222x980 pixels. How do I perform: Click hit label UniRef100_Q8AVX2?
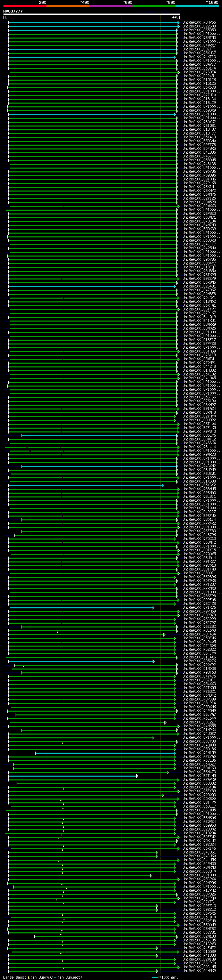click(x=199, y=122)
